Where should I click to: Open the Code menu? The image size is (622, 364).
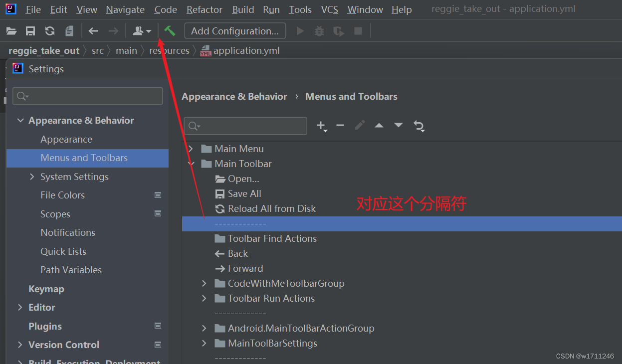pyautogui.click(x=166, y=9)
